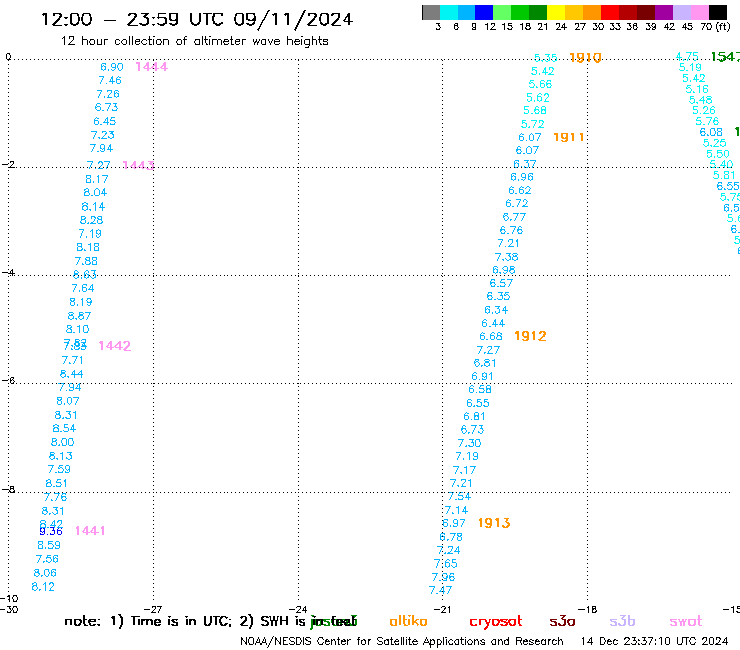Click the pink swatch above label 70
Viewport: 740px width, 650px height.
699,12
